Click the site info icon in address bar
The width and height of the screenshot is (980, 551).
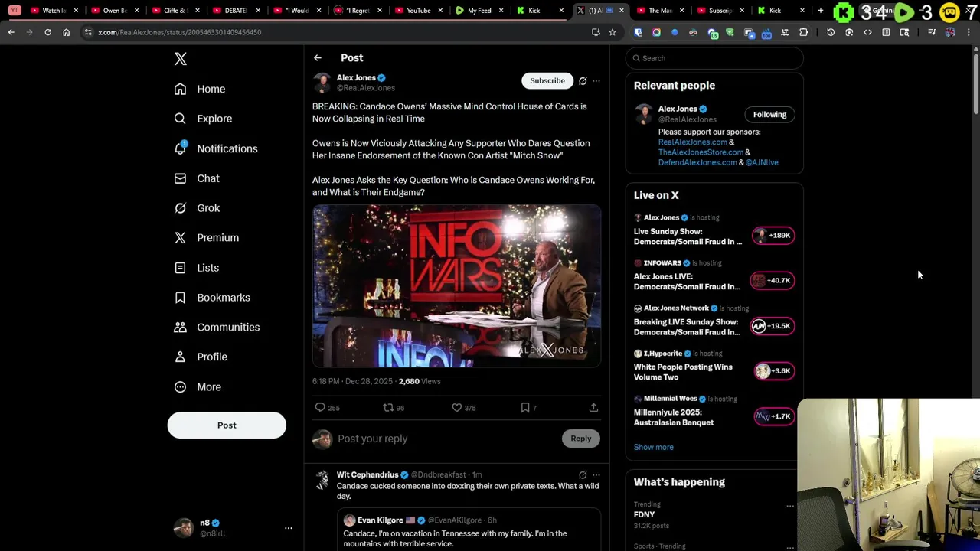pos(88,32)
